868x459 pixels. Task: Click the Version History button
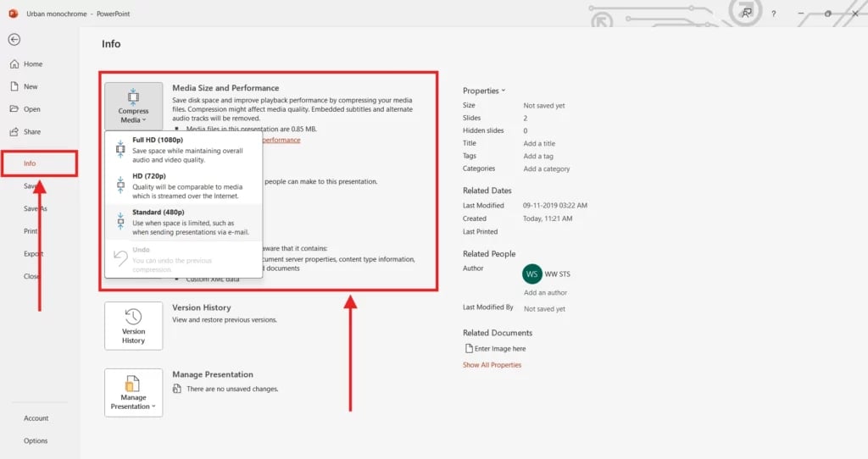(133, 326)
